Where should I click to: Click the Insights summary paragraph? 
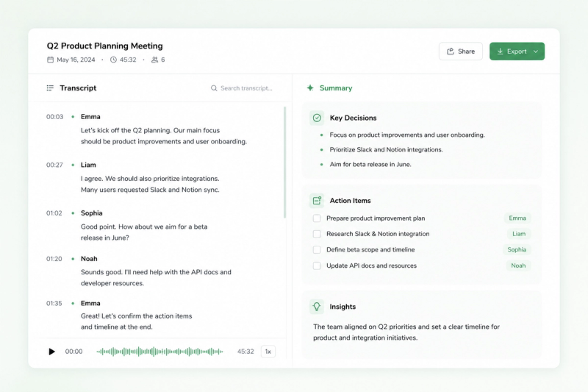coord(406,332)
